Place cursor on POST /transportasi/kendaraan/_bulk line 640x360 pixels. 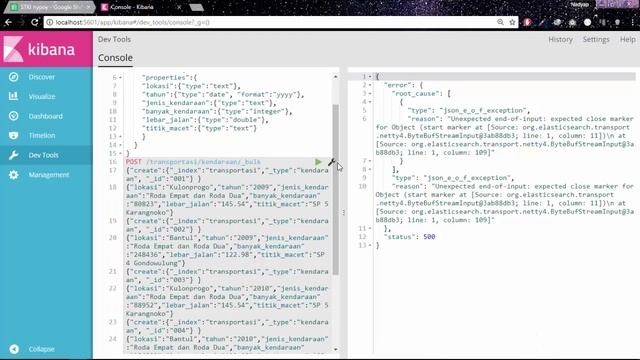[193, 162]
